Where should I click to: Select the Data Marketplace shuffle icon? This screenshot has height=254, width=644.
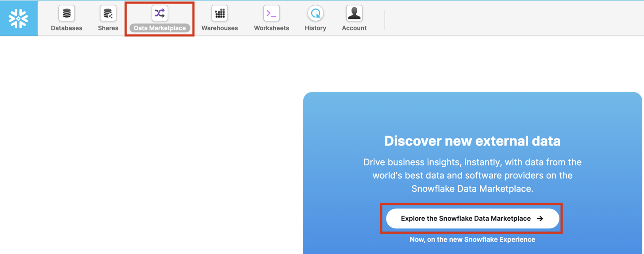160,13
